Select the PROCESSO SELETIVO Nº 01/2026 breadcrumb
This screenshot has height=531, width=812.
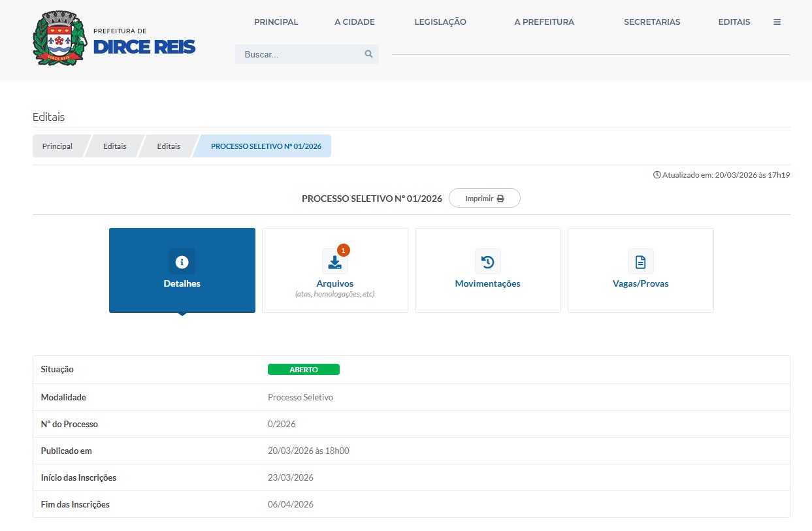(266, 146)
